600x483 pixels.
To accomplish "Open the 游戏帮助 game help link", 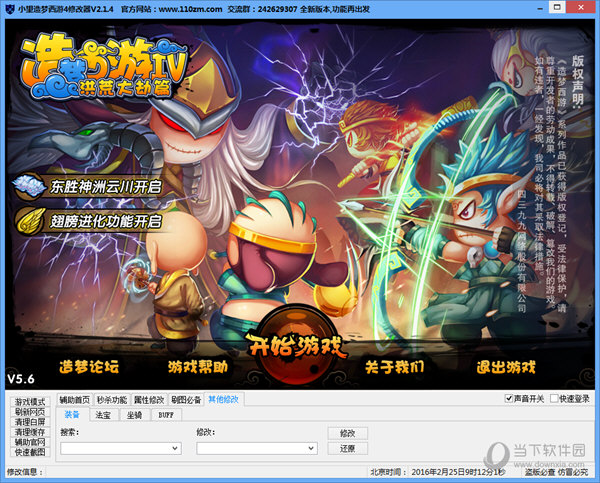I will [198, 366].
